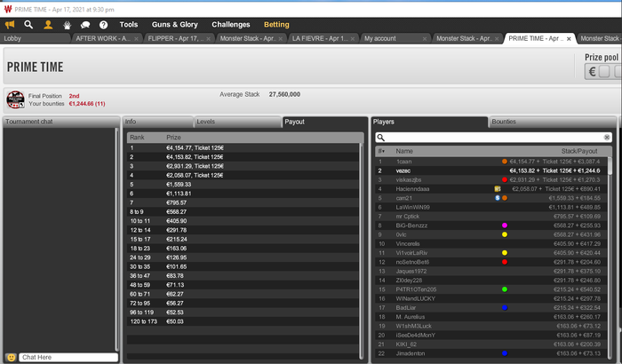This screenshot has height=364, width=622.
Task: Click the magnifier search icon in top toolbar
Action: 28,25
